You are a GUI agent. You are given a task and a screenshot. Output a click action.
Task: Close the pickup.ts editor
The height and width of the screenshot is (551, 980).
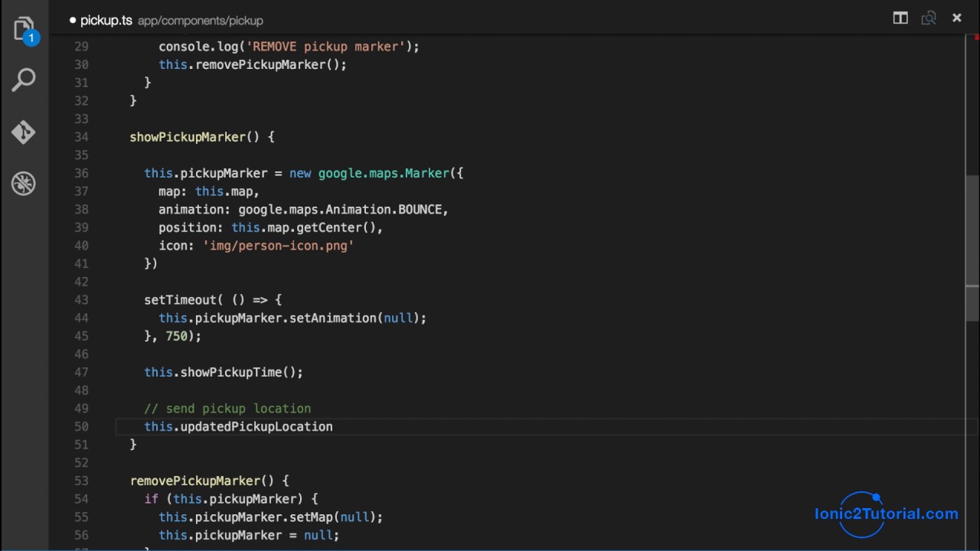pos(956,18)
